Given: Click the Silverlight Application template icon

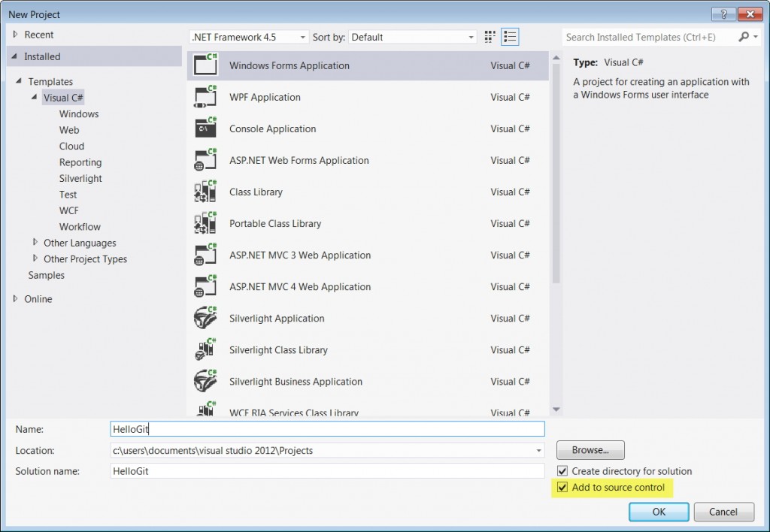Looking at the screenshot, I should (205, 318).
